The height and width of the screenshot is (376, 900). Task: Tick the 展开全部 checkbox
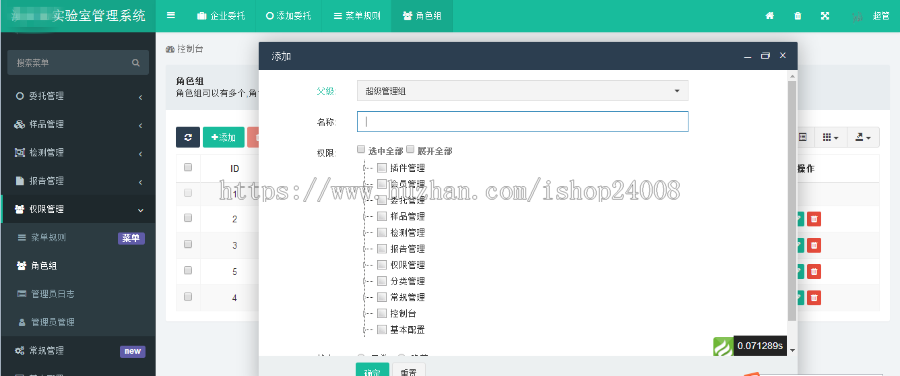click(410, 149)
